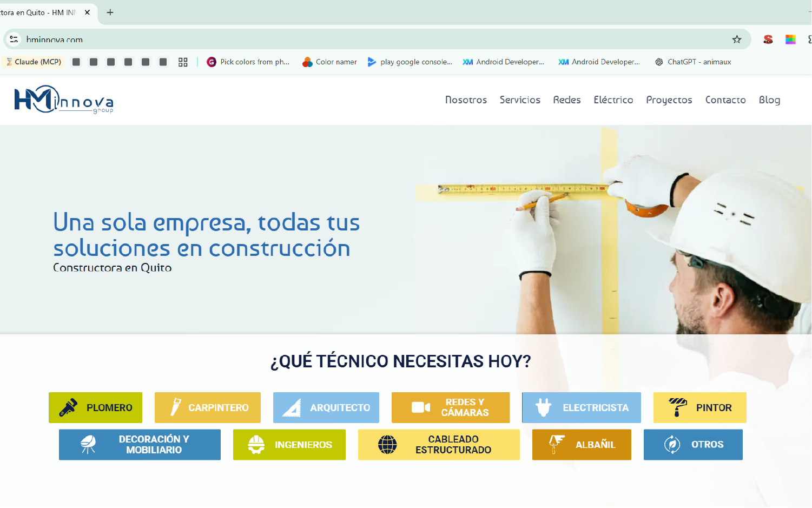Open the Eléctrico menu item
The height and width of the screenshot is (508, 812).
click(x=613, y=100)
